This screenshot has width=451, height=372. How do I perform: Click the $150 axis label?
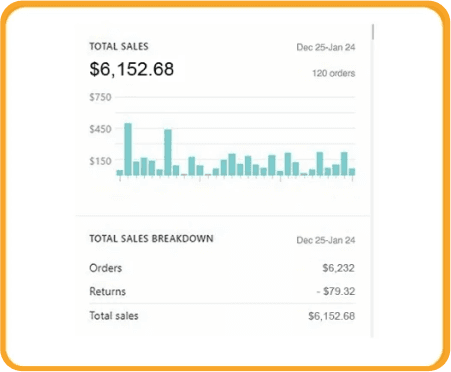point(100,161)
